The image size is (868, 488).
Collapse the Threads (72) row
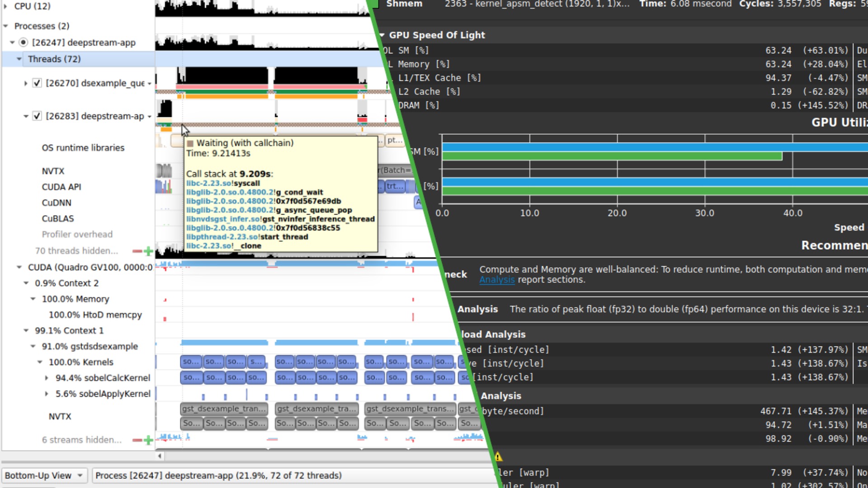(19, 59)
